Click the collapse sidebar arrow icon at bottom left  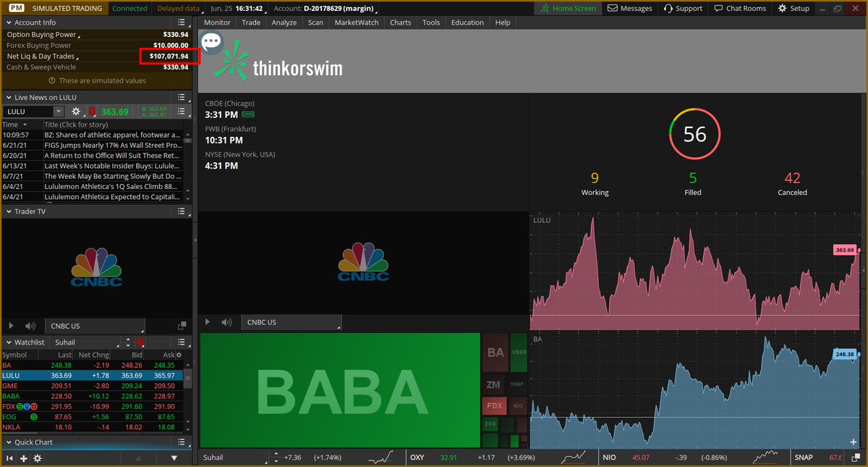point(9,458)
